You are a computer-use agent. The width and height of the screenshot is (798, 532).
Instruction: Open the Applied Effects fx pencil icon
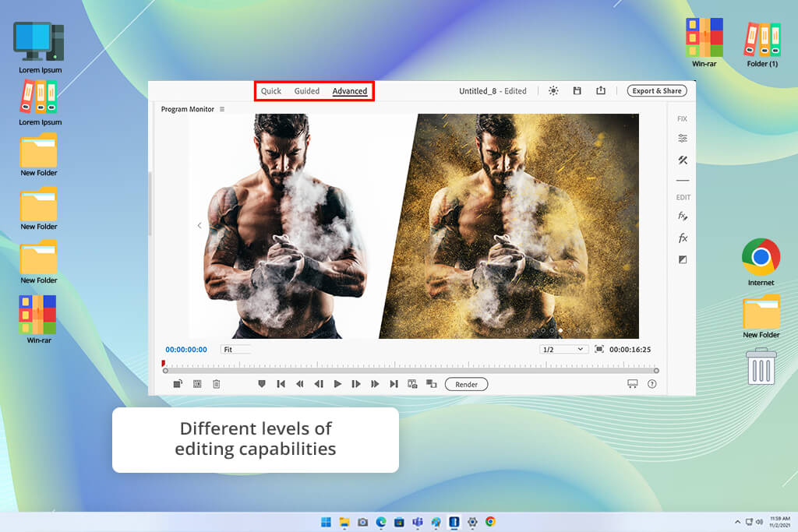pyautogui.click(x=683, y=216)
